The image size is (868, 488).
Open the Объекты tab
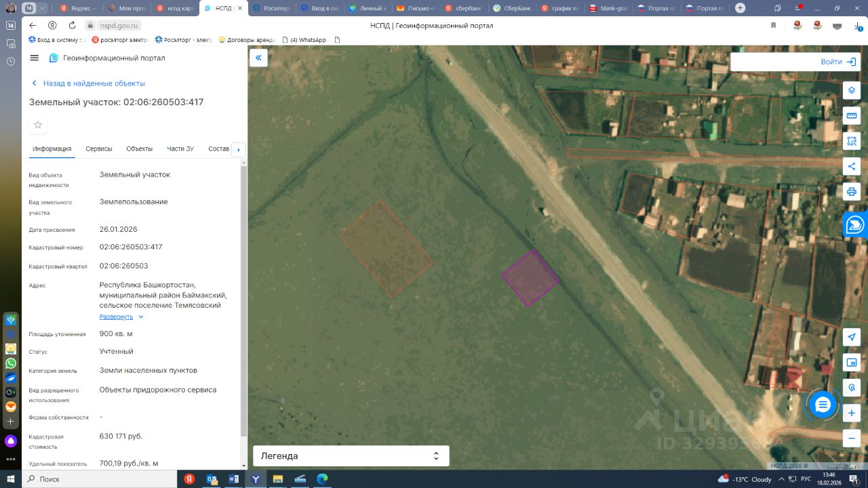click(139, 149)
